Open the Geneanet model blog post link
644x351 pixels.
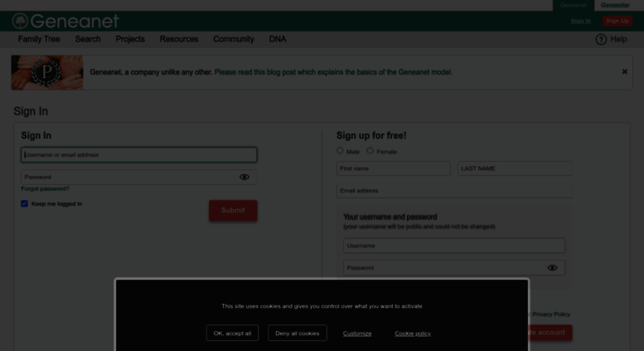333,72
